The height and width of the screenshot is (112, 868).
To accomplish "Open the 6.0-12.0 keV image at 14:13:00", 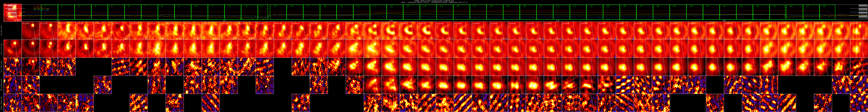I will click(x=85, y=49).
